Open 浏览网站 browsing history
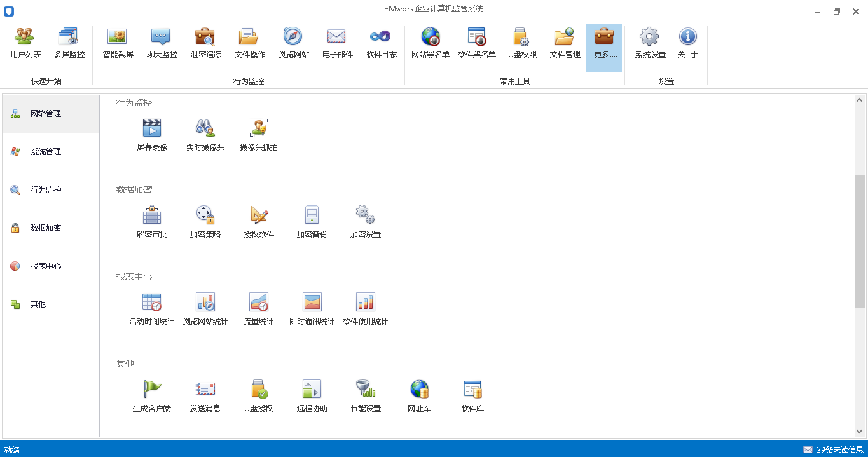868x457 pixels. [x=294, y=43]
